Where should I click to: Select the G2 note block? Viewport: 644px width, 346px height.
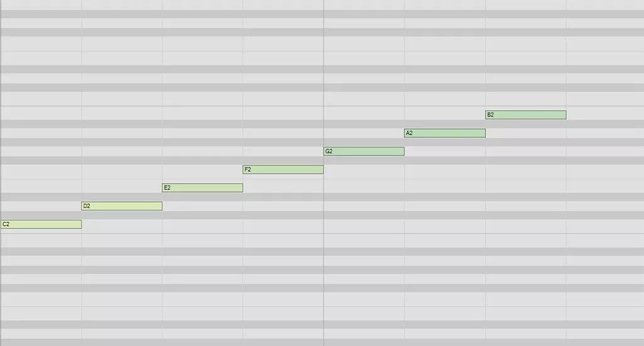point(364,151)
